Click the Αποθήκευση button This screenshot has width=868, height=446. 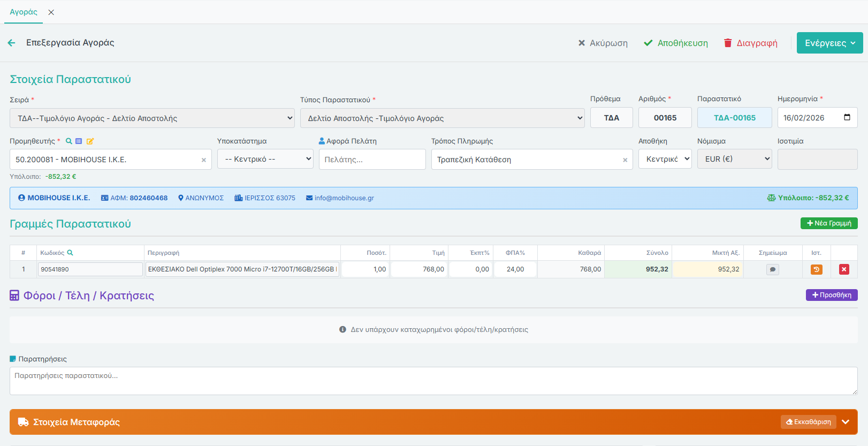pos(676,43)
